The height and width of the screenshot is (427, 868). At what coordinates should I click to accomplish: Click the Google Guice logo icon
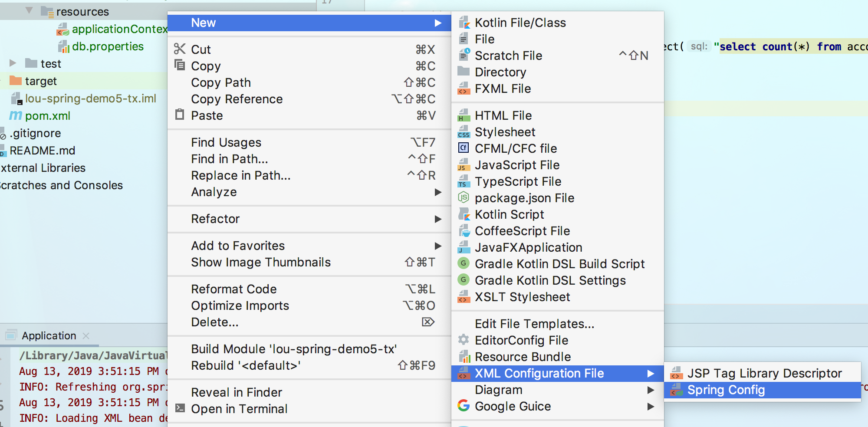pyautogui.click(x=464, y=406)
